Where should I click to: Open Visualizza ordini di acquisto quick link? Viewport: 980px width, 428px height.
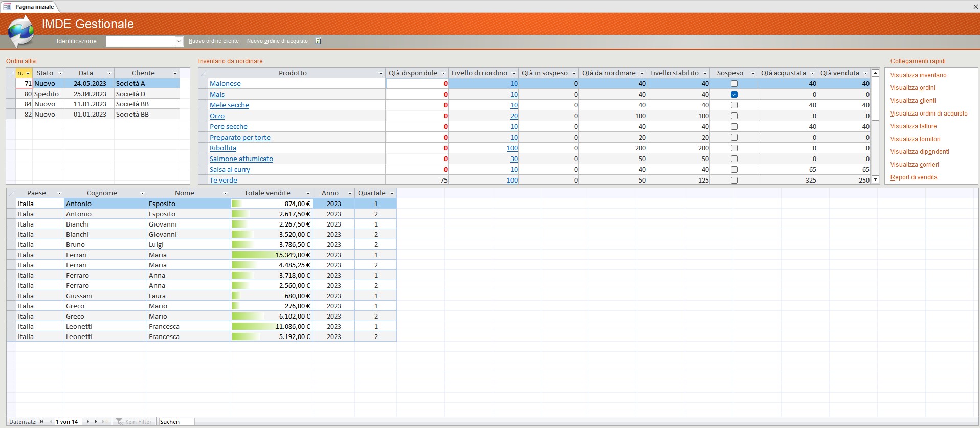pyautogui.click(x=929, y=114)
